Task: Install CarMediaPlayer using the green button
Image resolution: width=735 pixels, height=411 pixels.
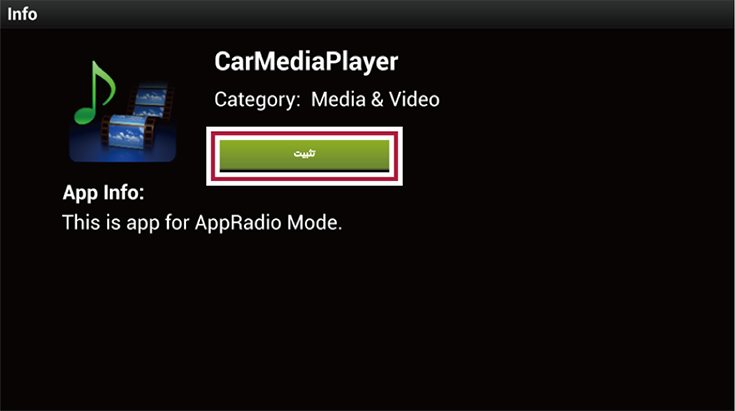Action: (304, 155)
